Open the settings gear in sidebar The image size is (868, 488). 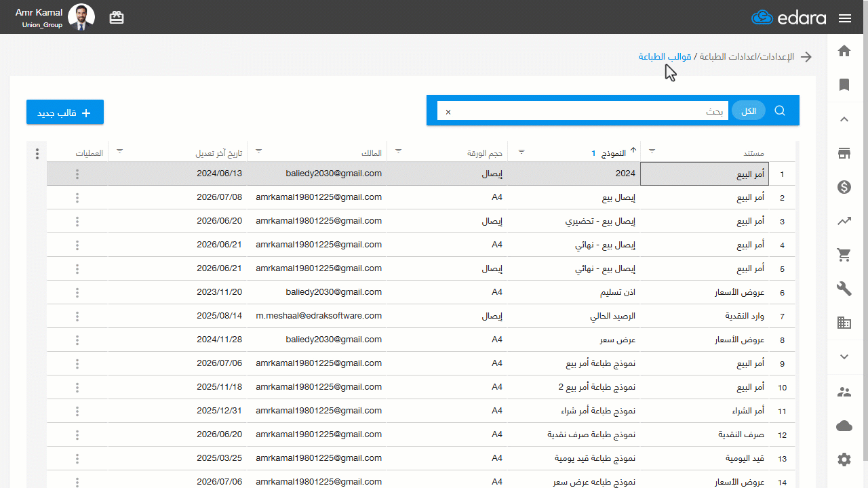[x=844, y=460]
